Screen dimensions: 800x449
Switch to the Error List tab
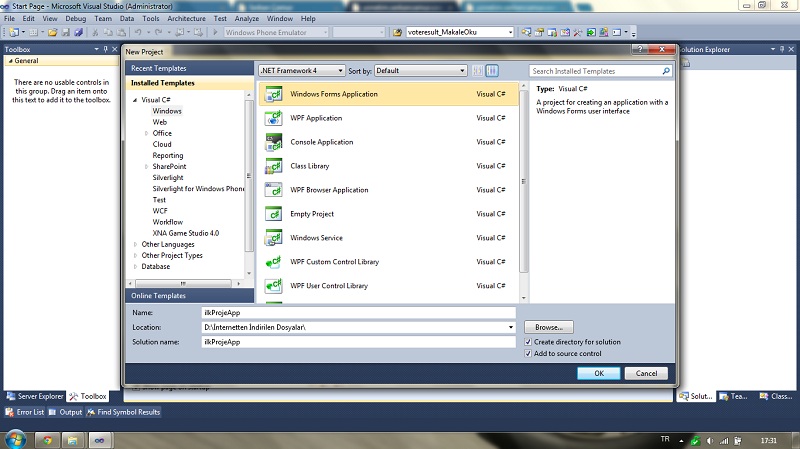(x=25, y=412)
